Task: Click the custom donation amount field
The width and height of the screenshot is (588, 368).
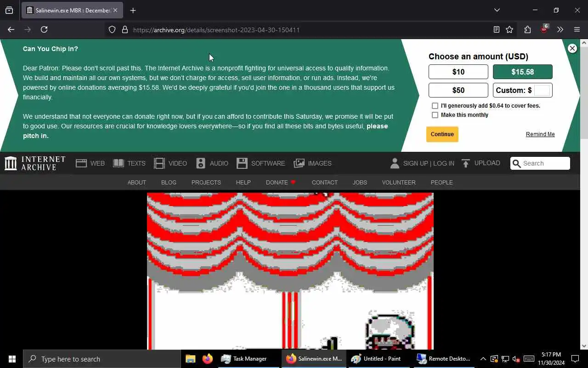Action: click(x=542, y=90)
